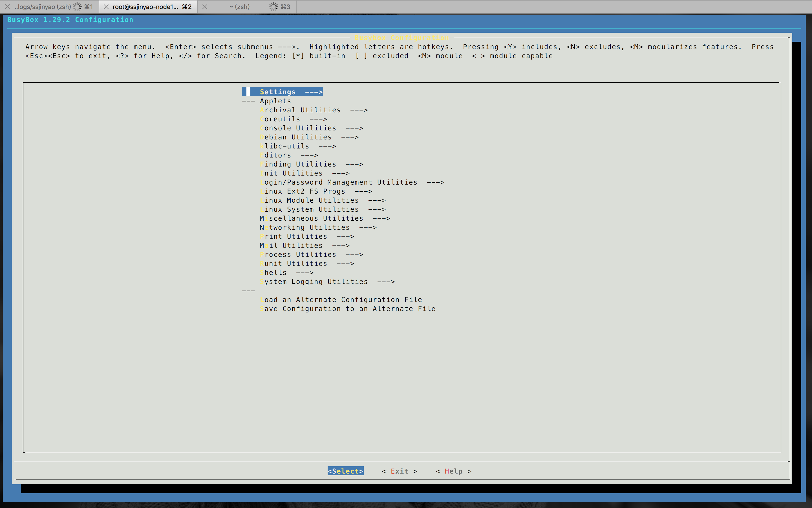Open Login/Password Management Utilities submenu
This screenshot has width=812, height=508.
point(352,182)
